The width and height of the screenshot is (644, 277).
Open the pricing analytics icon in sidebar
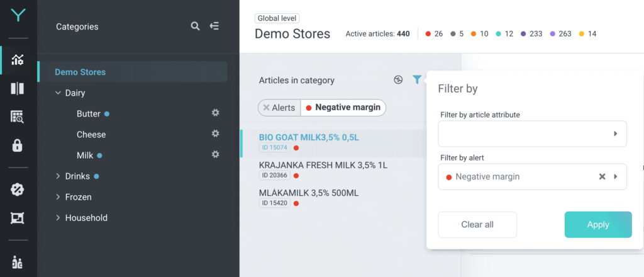click(x=17, y=60)
